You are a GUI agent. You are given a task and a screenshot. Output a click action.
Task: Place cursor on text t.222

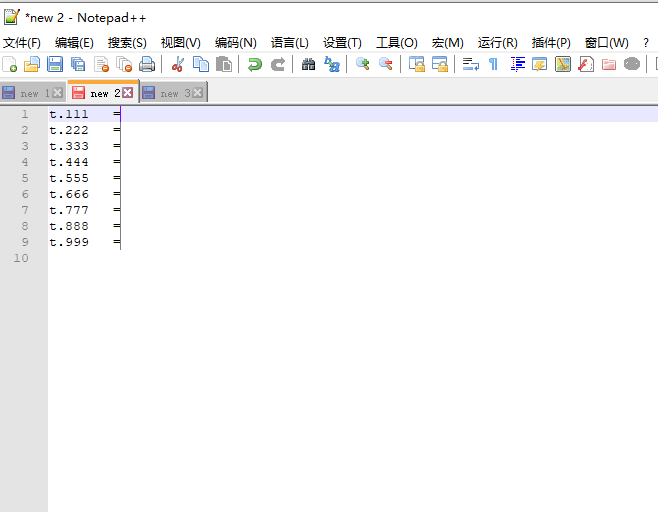69,130
